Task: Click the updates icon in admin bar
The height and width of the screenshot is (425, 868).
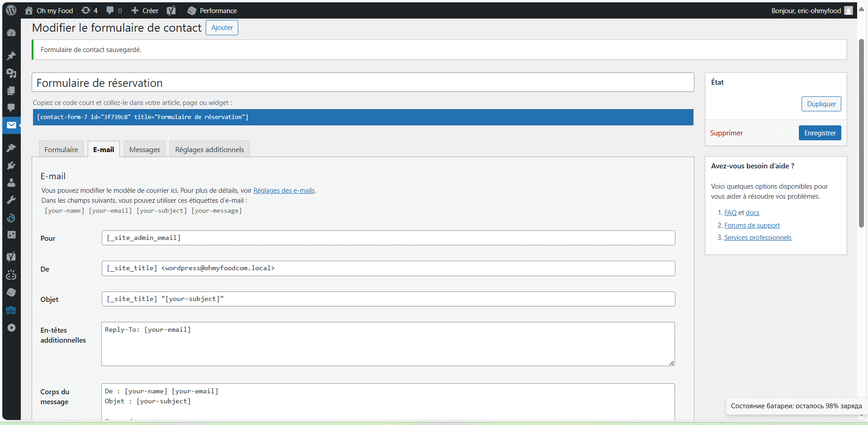Action: tap(89, 10)
